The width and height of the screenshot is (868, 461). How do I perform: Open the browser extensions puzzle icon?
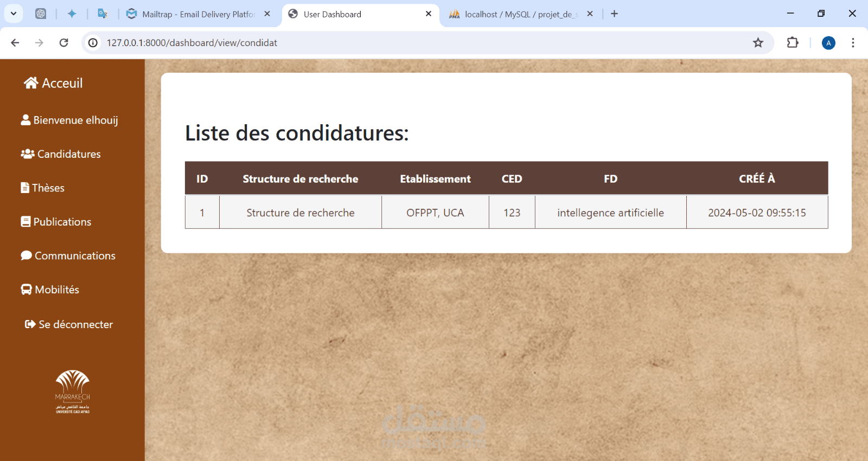pyautogui.click(x=793, y=42)
